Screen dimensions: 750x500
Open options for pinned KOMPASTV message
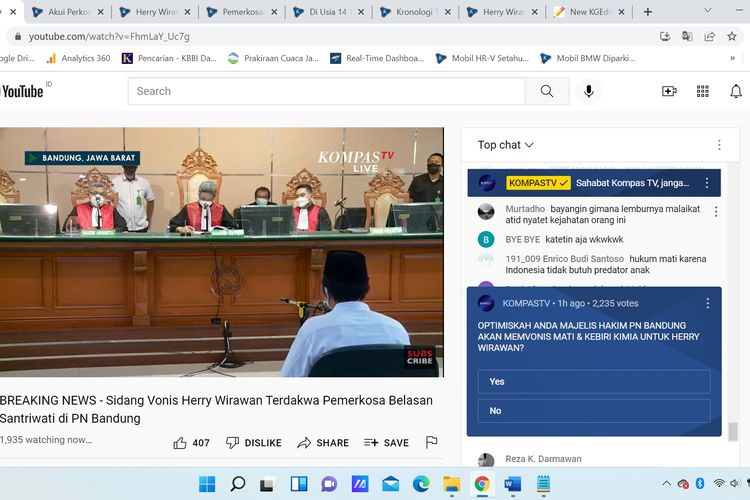pyautogui.click(x=707, y=183)
